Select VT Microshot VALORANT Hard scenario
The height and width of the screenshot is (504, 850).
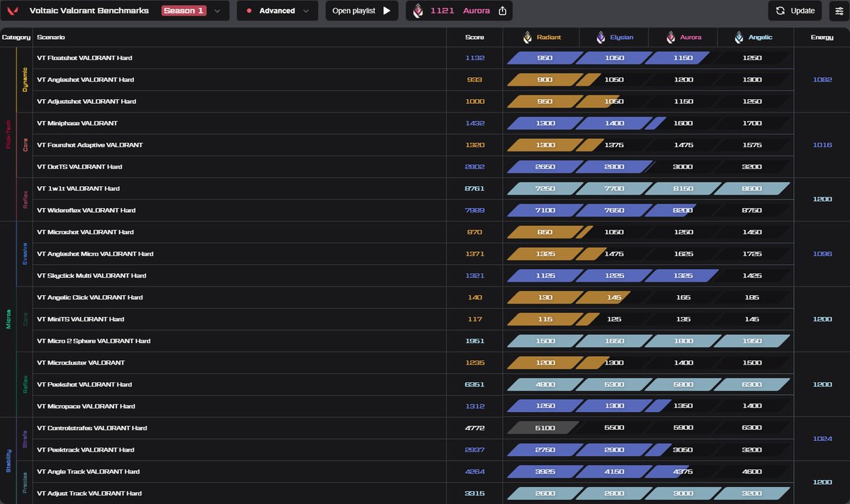coord(85,232)
